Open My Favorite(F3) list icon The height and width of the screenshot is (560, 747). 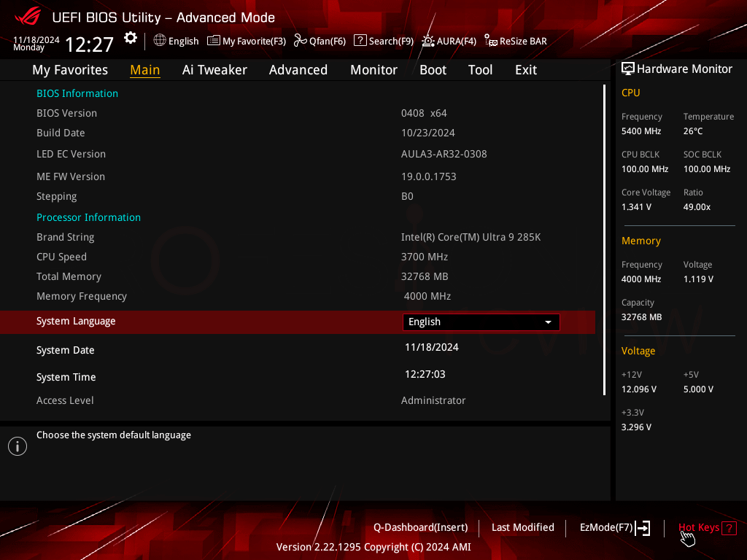point(214,41)
